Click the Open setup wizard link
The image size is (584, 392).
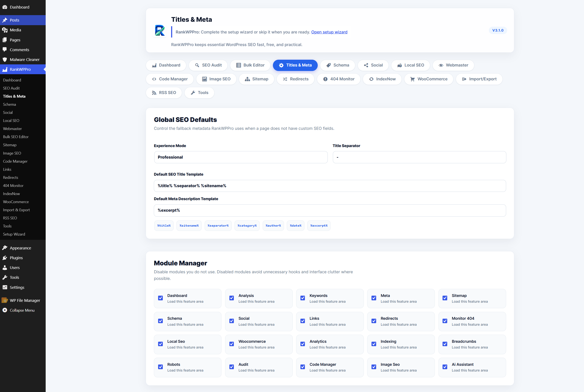[x=329, y=32]
